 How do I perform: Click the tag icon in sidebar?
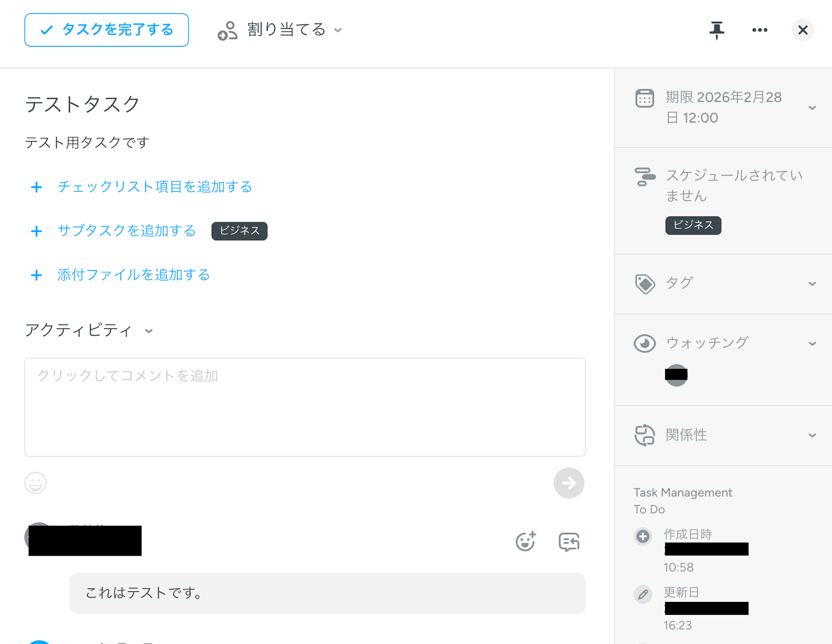(645, 284)
